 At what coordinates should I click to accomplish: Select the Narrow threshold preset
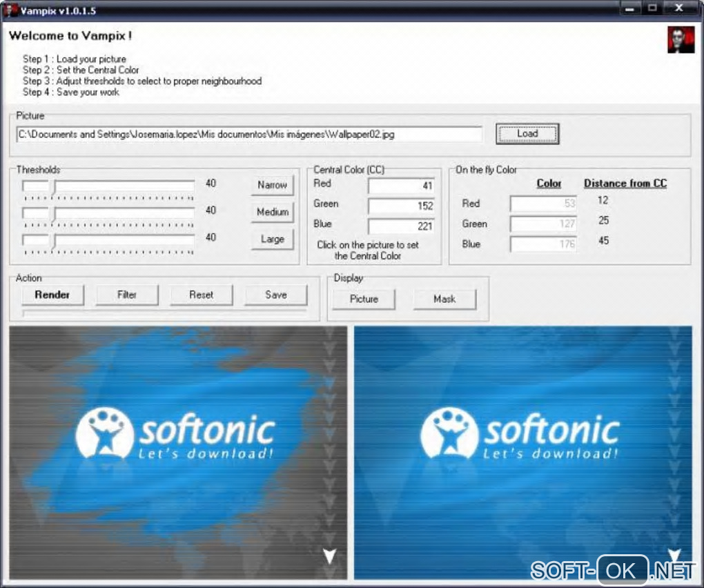[x=272, y=185]
